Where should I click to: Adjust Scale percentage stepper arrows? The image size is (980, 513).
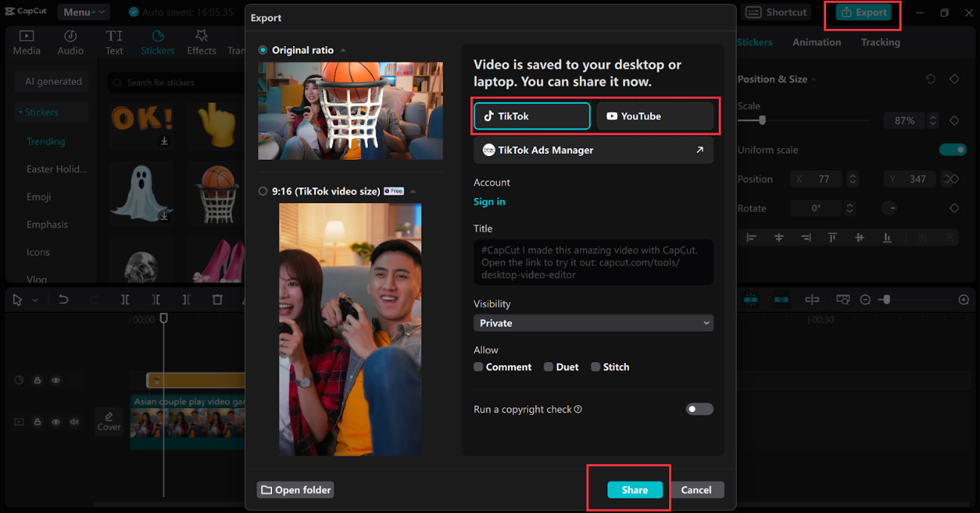(x=933, y=120)
